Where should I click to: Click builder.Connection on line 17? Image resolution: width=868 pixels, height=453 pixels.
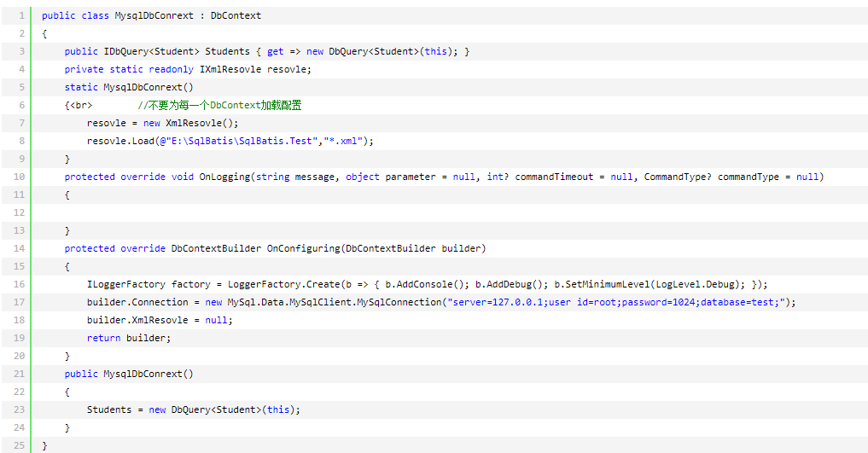coord(137,302)
